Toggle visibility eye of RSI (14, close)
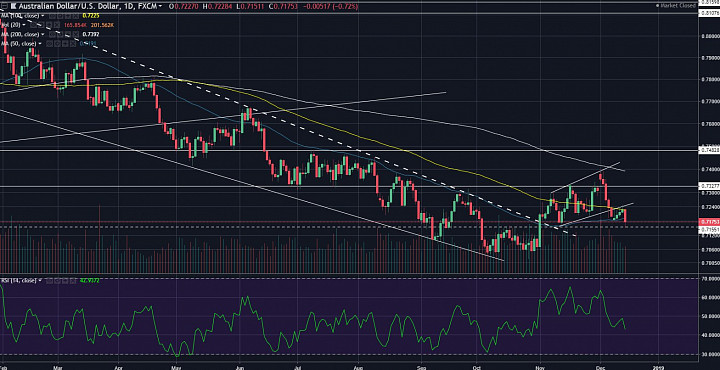The width and height of the screenshot is (720, 370). coord(49,280)
